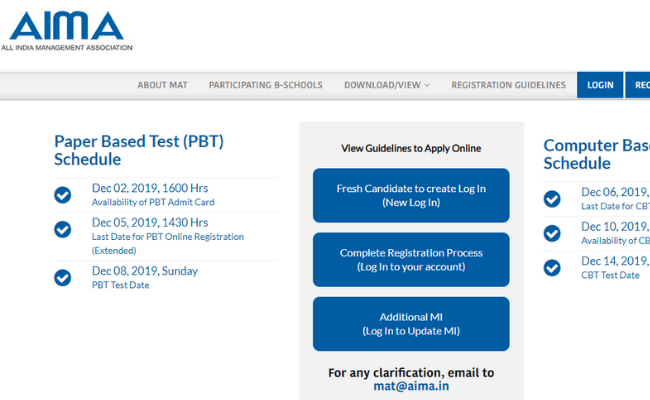Click checkmark icon beside Dec 10, 2019

(552, 233)
